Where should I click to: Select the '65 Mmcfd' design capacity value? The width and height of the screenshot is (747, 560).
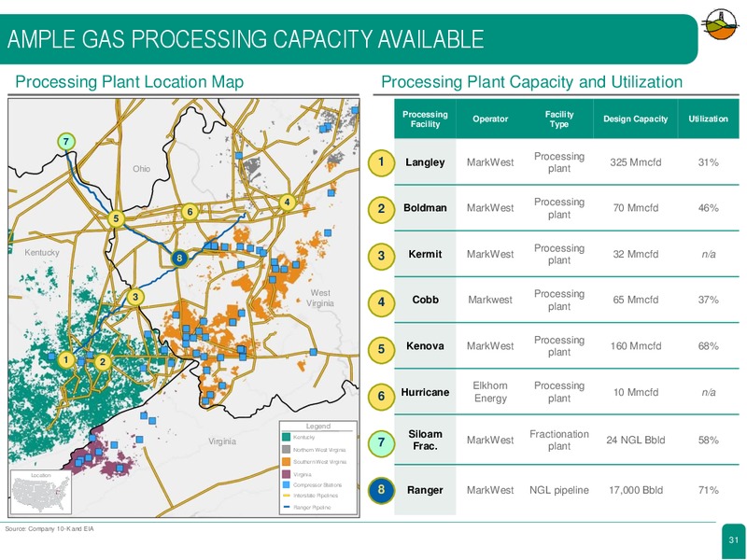coord(636,300)
